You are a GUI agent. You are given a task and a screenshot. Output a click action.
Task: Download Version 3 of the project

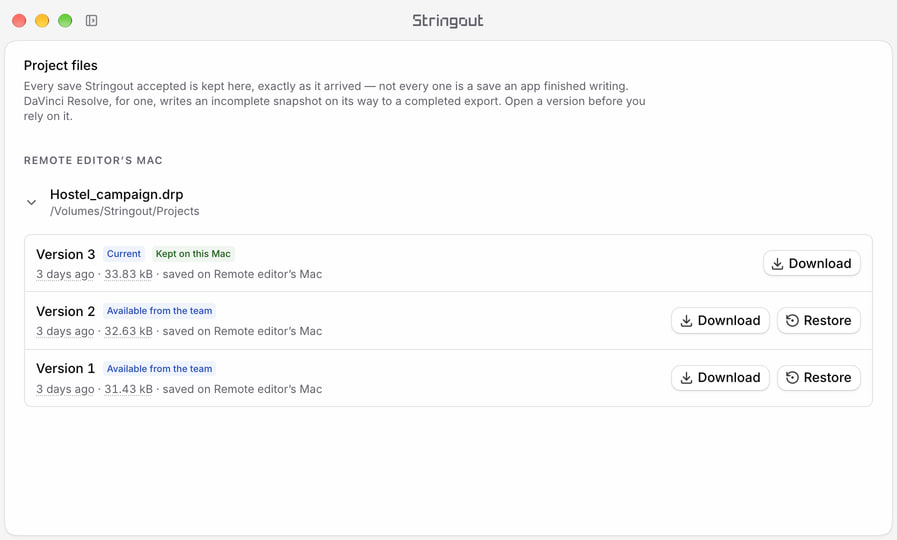(x=811, y=263)
